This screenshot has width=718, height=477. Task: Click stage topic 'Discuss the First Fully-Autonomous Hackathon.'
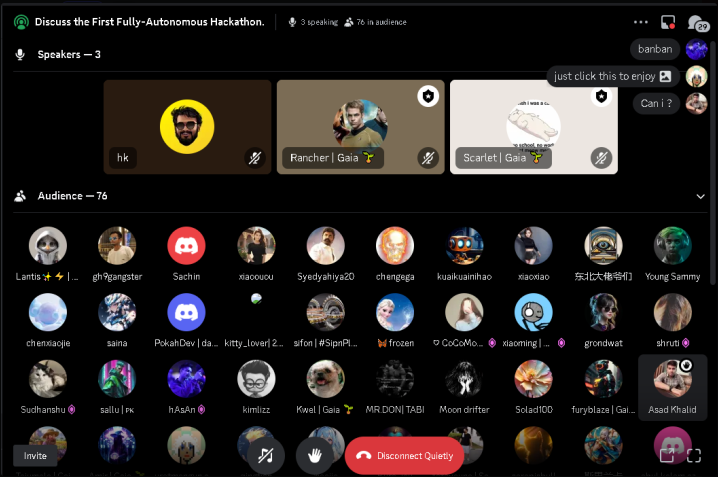click(x=150, y=22)
